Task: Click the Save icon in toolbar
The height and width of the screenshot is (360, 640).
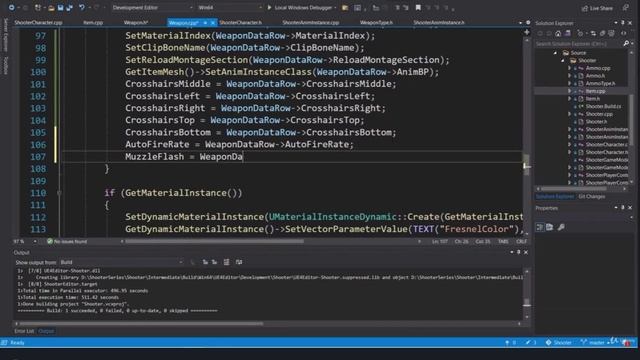Action: (60, 8)
